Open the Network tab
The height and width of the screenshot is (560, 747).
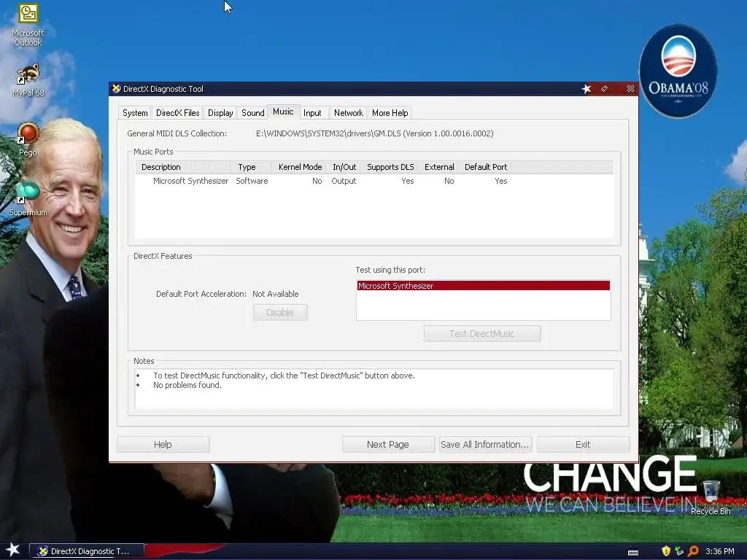[348, 113]
